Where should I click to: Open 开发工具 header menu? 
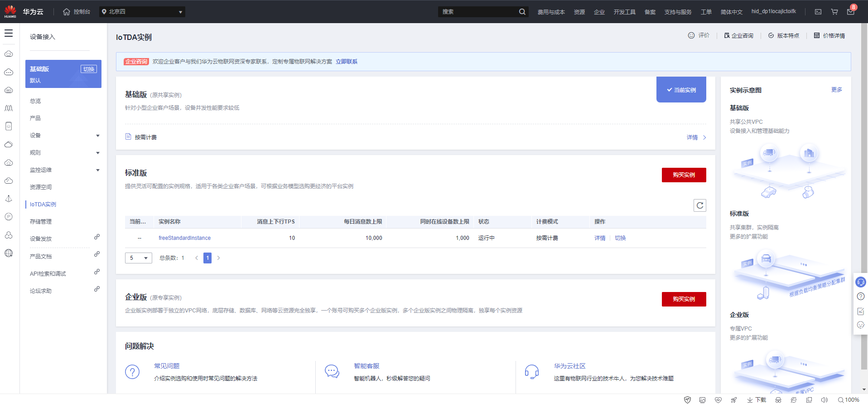point(625,12)
